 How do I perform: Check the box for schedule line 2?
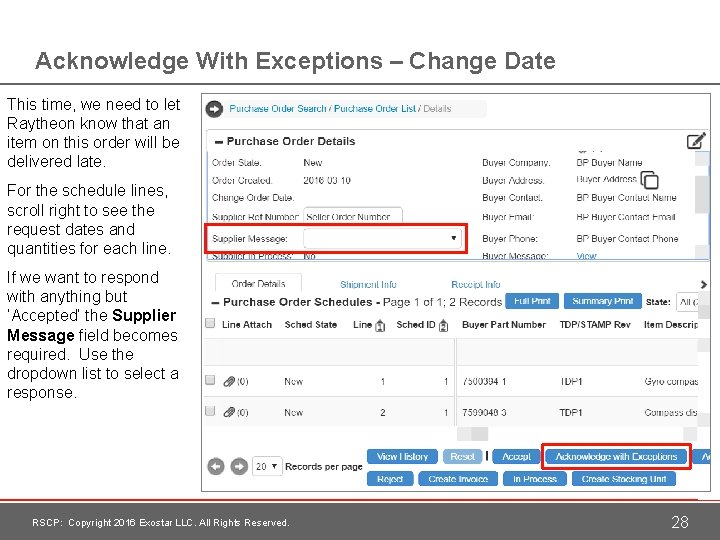click(210, 411)
